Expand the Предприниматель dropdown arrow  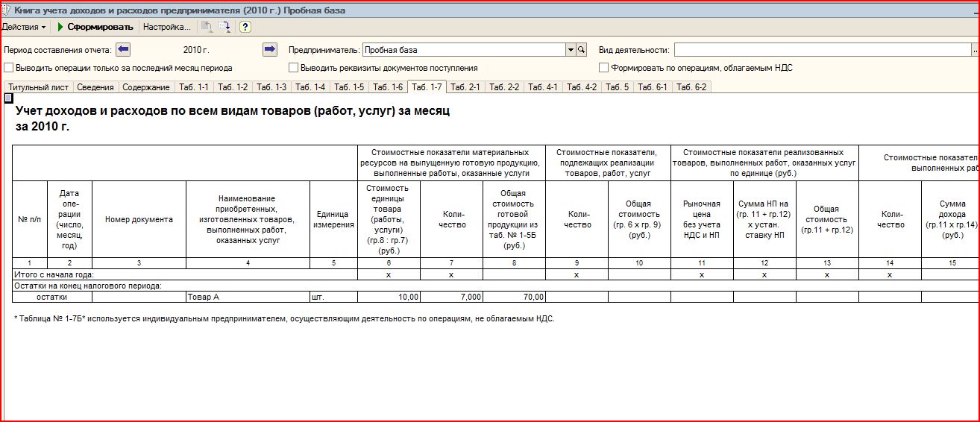[571, 50]
